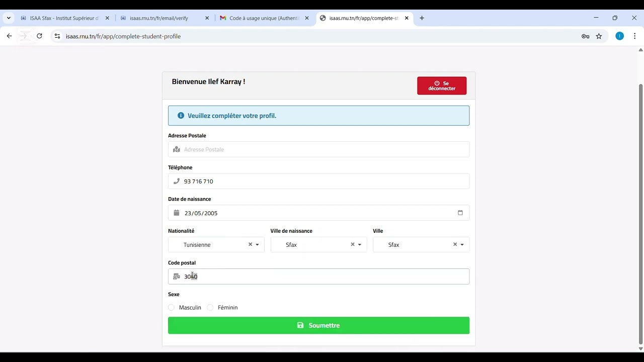The width and height of the screenshot is (644, 362).
Task: Close the Gmail tab
Action: 307,18
